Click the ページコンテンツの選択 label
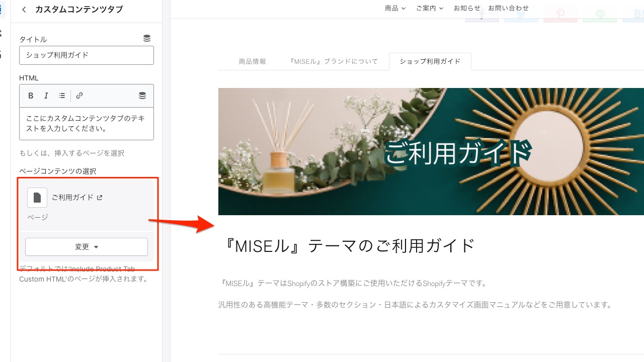Screen dimensions: 644x362 (57, 171)
